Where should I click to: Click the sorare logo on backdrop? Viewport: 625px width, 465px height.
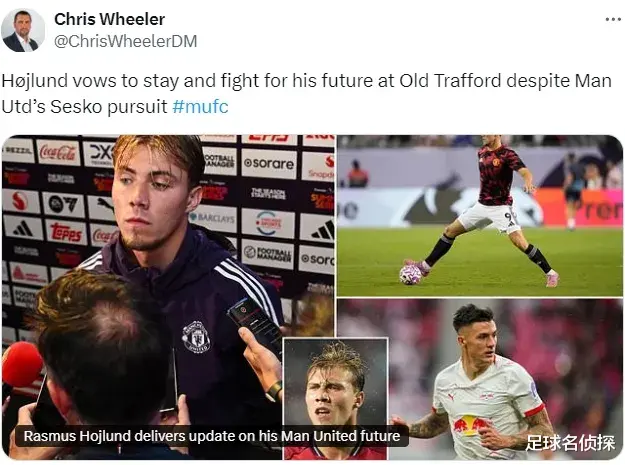point(269,163)
